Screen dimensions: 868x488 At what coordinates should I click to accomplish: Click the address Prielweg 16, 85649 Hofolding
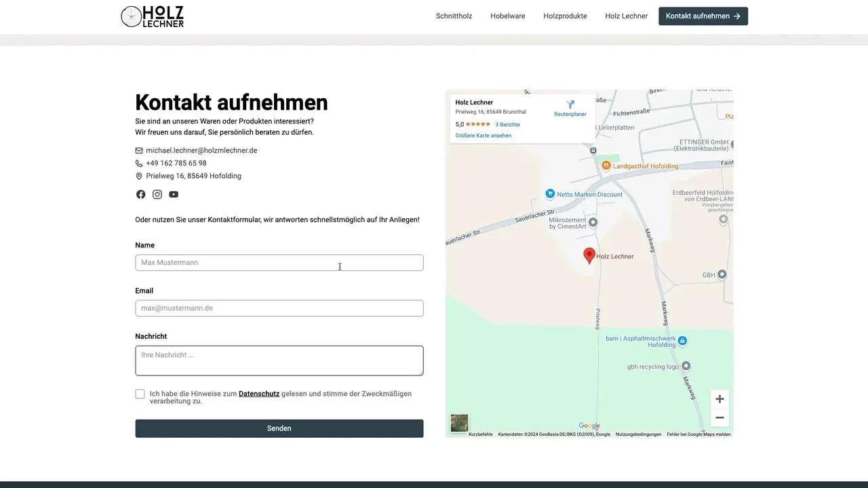click(x=193, y=176)
